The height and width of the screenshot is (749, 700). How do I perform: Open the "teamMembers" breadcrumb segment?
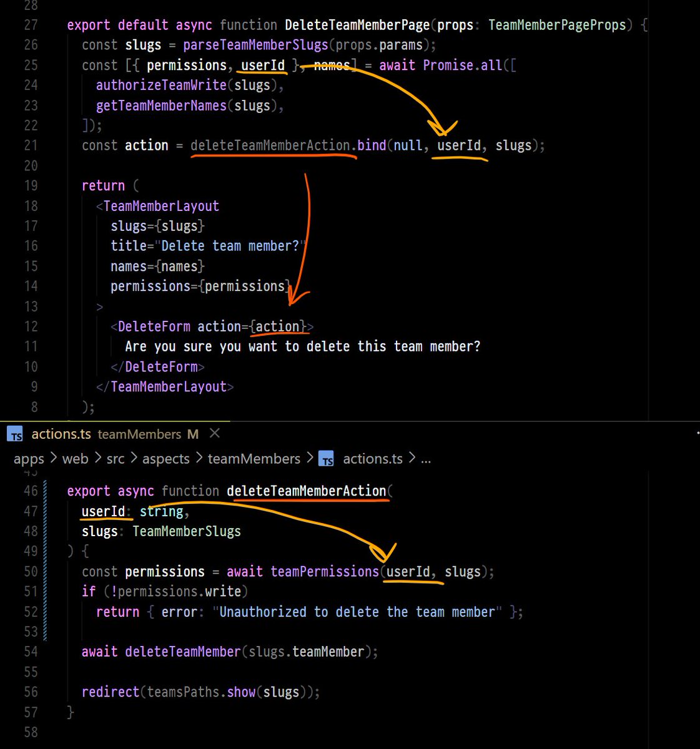(254, 459)
